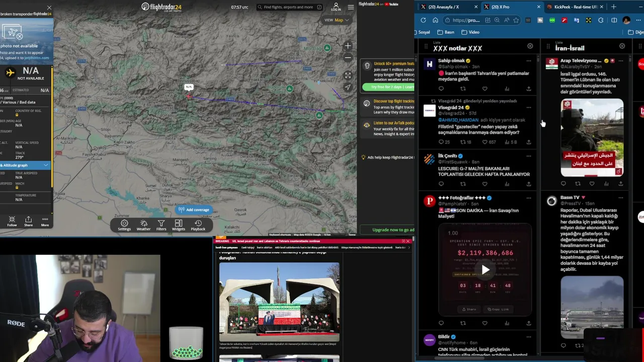Open more menu on Fotoğraflar post
The height and width of the screenshot is (362, 644).
(x=528, y=198)
